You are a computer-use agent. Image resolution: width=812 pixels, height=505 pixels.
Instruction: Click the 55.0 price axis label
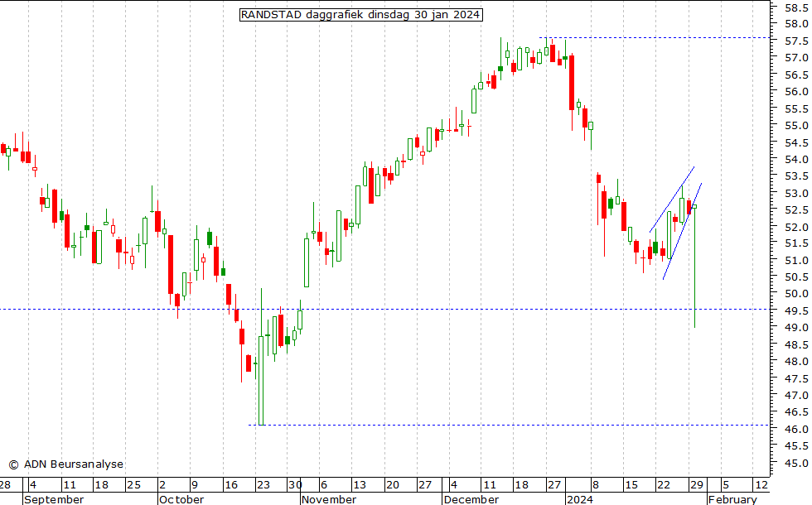pyautogui.click(x=796, y=126)
